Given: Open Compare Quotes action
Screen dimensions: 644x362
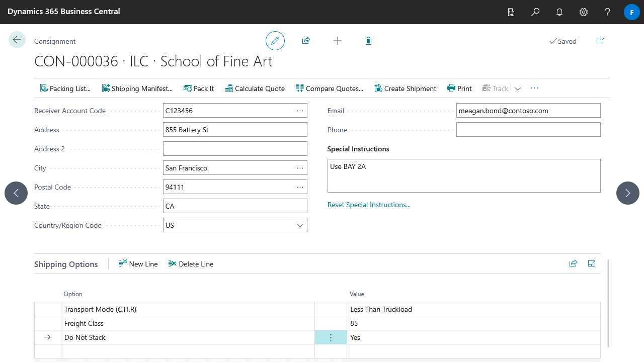Looking at the screenshot, I should 330,88.
